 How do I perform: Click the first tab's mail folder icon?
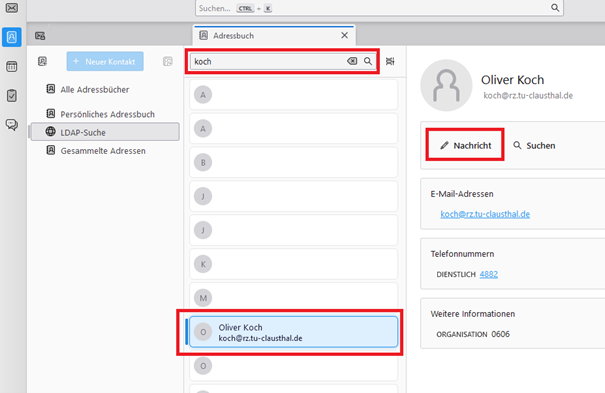(x=40, y=36)
